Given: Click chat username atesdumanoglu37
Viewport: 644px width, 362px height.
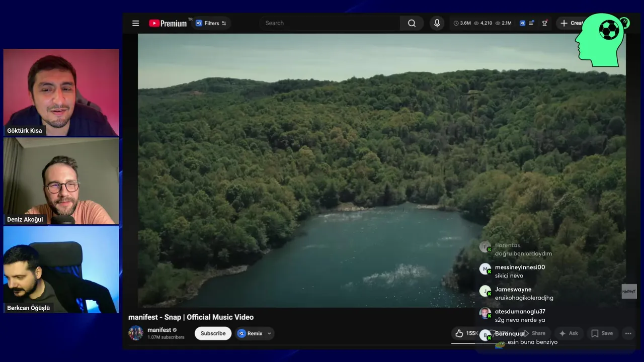Looking at the screenshot, I should coord(520,312).
